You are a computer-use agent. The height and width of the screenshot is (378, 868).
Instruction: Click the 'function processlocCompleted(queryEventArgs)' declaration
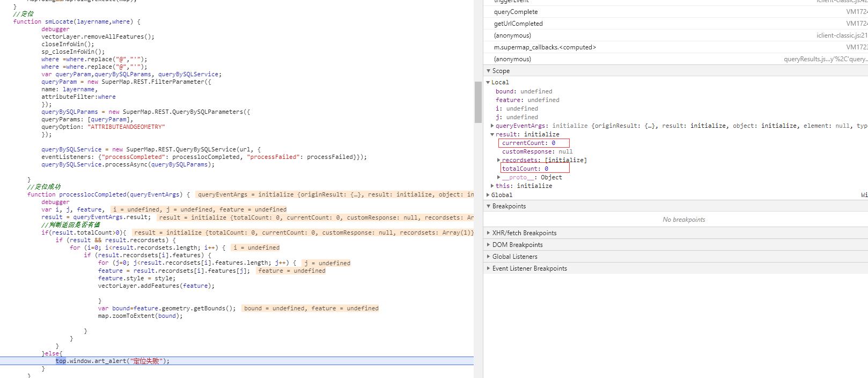108,195
